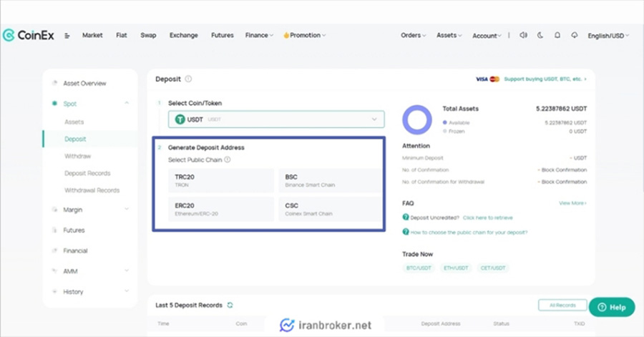Expand the Promotion menu

tap(304, 35)
